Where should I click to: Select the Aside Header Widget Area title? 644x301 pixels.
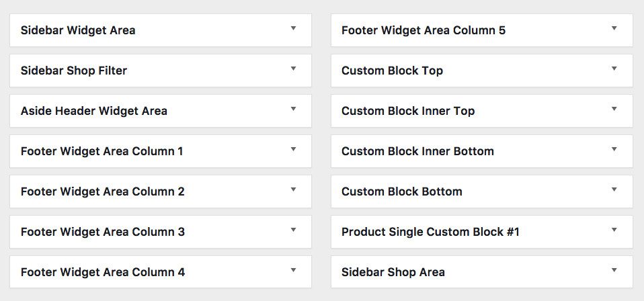coord(94,111)
